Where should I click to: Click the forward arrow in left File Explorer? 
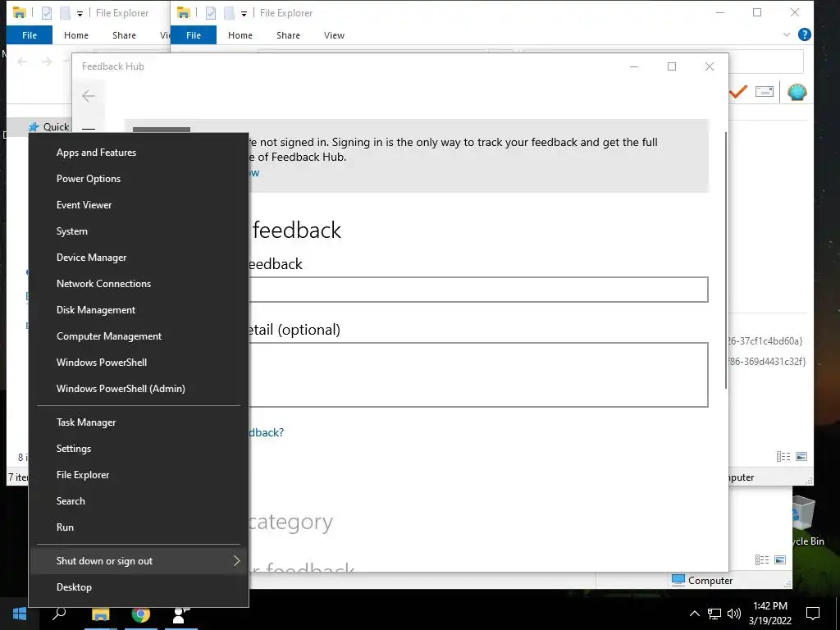tap(47, 62)
